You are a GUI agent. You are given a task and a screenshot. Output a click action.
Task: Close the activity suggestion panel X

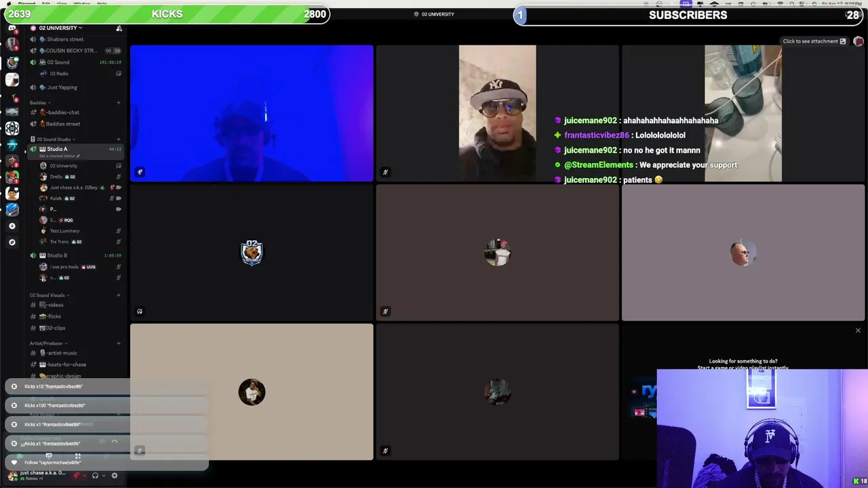[858, 331]
